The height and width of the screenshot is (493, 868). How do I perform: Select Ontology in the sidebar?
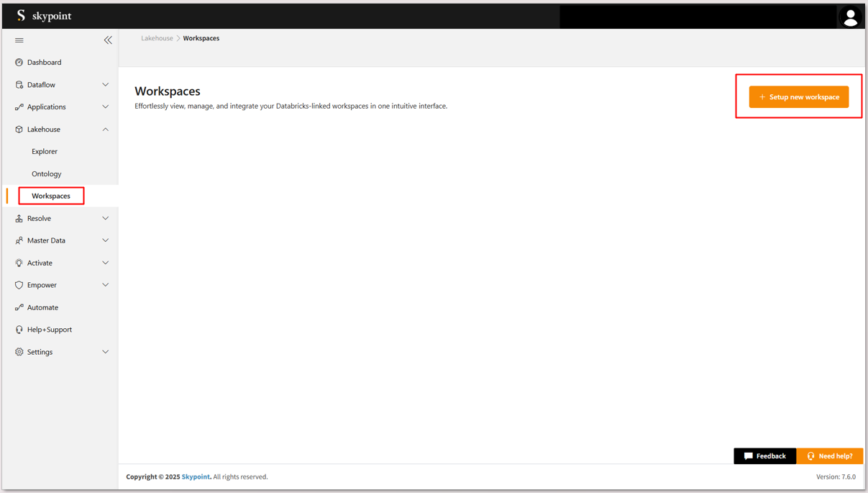tap(47, 174)
